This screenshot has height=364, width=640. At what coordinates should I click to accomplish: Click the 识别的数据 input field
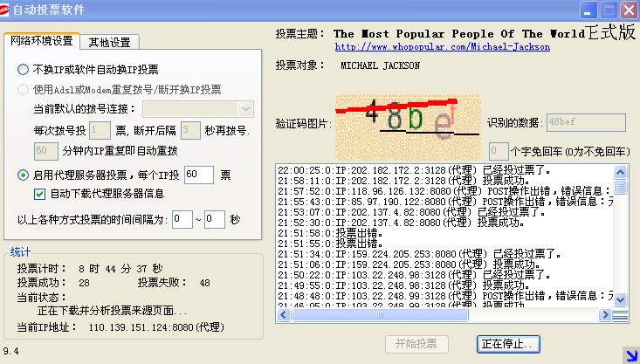586,122
